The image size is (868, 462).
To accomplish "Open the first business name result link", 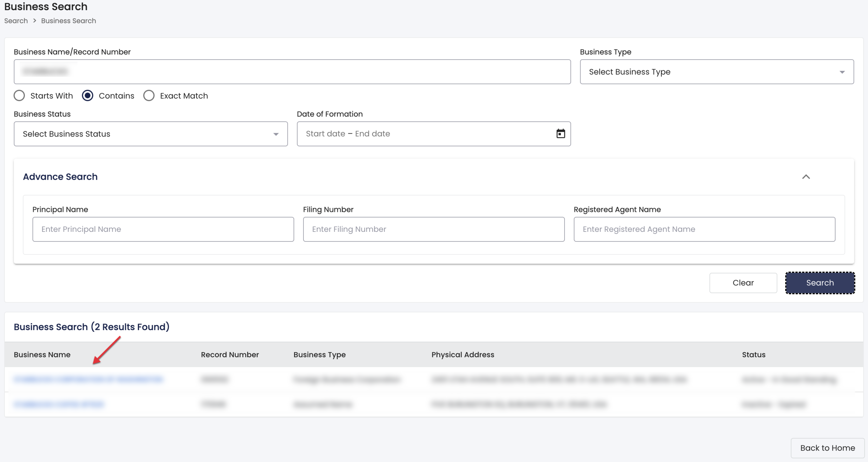I will tap(88, 379).
